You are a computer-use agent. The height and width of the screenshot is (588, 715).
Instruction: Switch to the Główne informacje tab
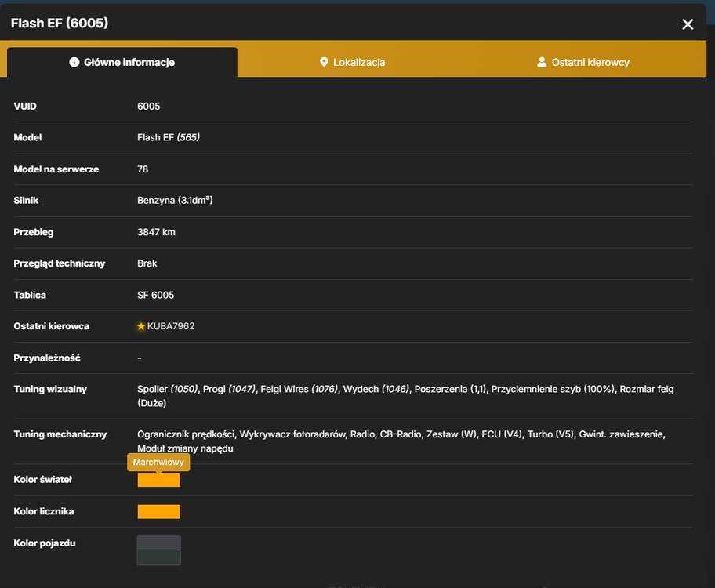122,62
